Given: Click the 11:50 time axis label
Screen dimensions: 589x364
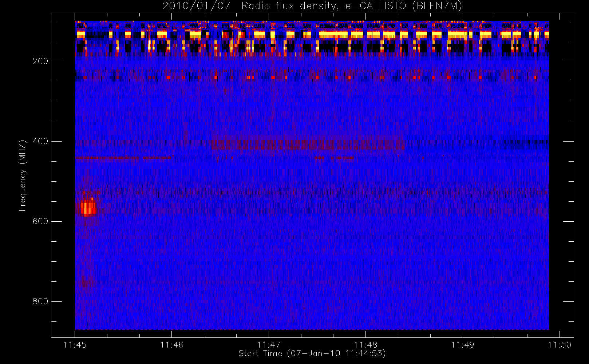Looking at the screenshot, I should click(560, 345).
